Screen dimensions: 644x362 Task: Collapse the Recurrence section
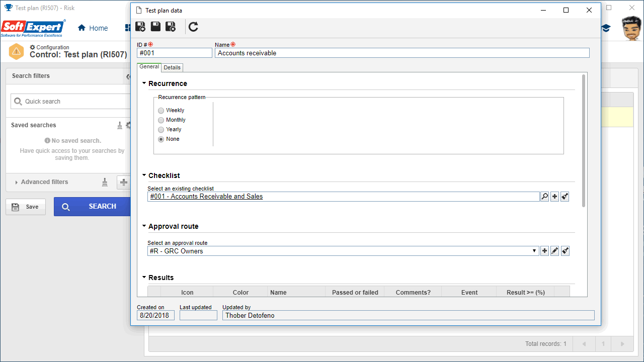pos(144,83)
